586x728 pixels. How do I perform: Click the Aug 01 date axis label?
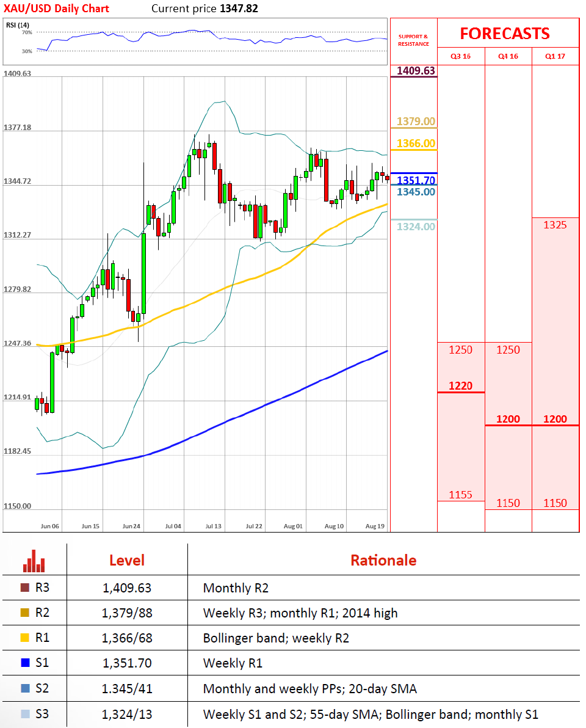293,526
